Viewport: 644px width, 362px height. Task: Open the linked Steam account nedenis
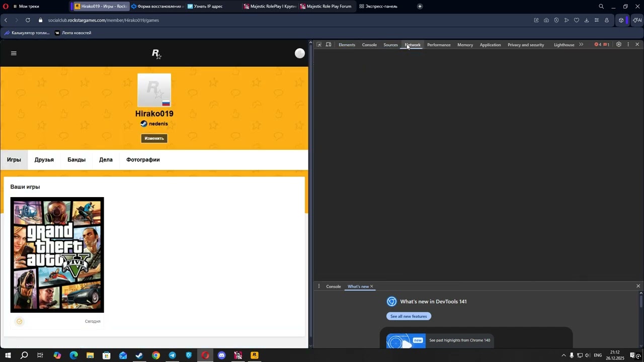tap(154, 124)
